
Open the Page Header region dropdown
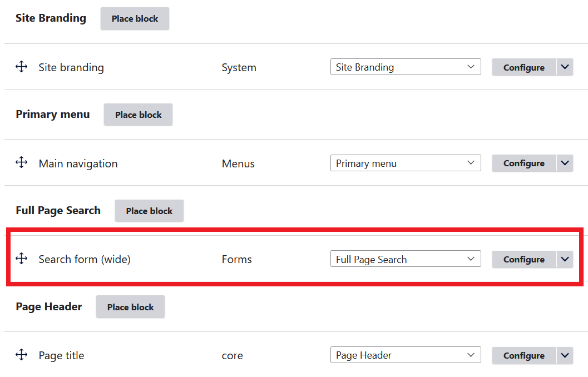[x=406, y=355]
